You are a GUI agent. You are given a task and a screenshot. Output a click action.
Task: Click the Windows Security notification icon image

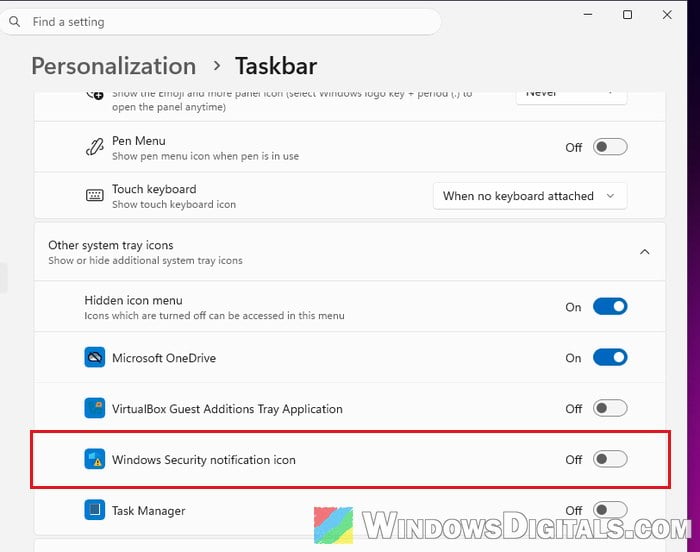pyautogui.click(x=95, y=459)
